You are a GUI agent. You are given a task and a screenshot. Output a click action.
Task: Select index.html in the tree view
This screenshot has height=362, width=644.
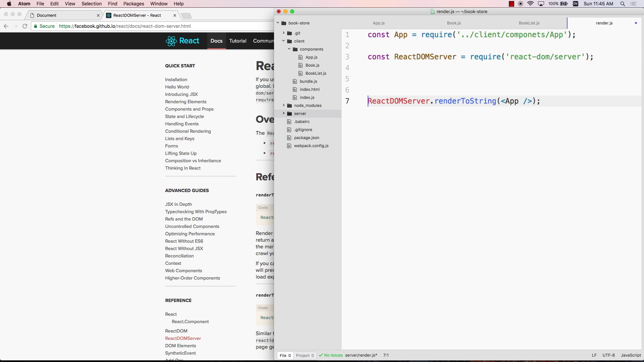coord(310,89)
